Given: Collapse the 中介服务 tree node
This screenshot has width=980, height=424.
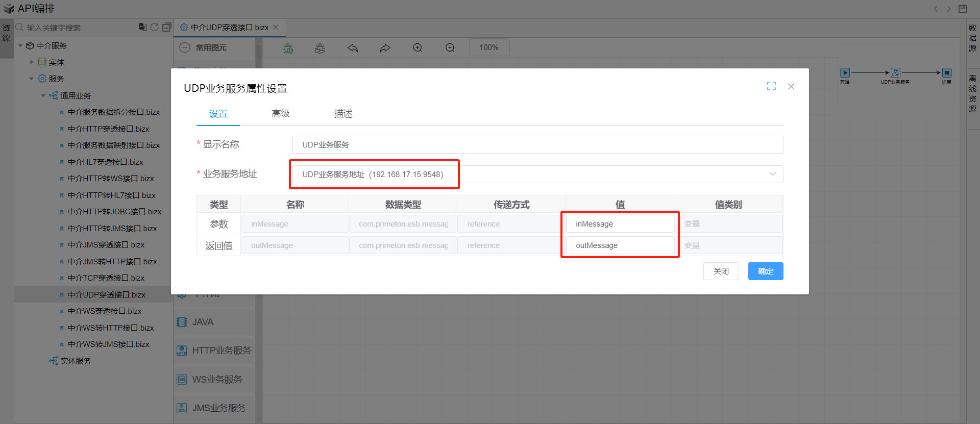Looking at the screenshot, I should (20, 46).
